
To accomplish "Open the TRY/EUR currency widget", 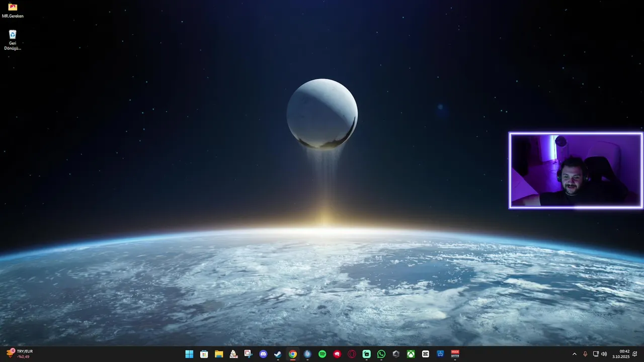I will click(x=20, y=354).
